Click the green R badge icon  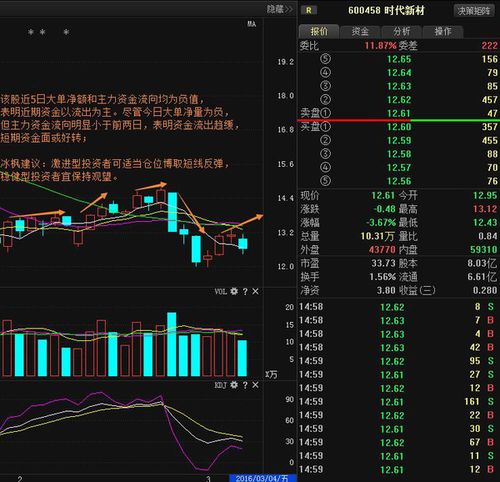pos(309,10)
